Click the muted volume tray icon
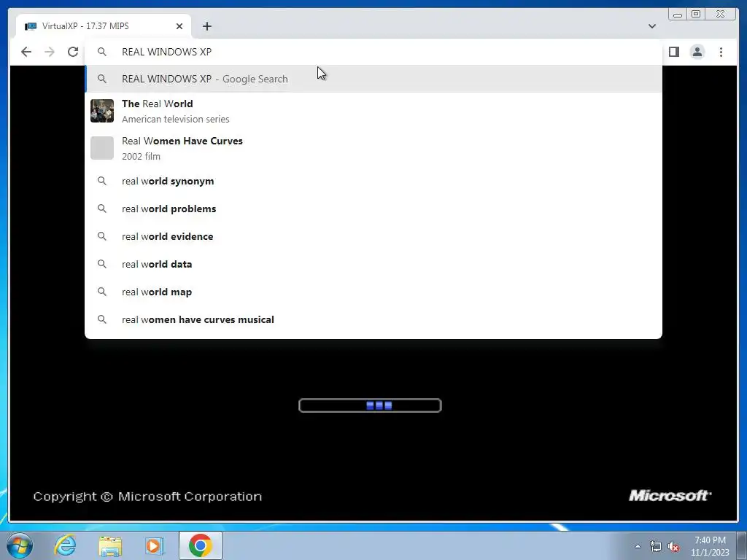Image resolution: width=747 pixels, height=560 pixels. tap(673, 547)
